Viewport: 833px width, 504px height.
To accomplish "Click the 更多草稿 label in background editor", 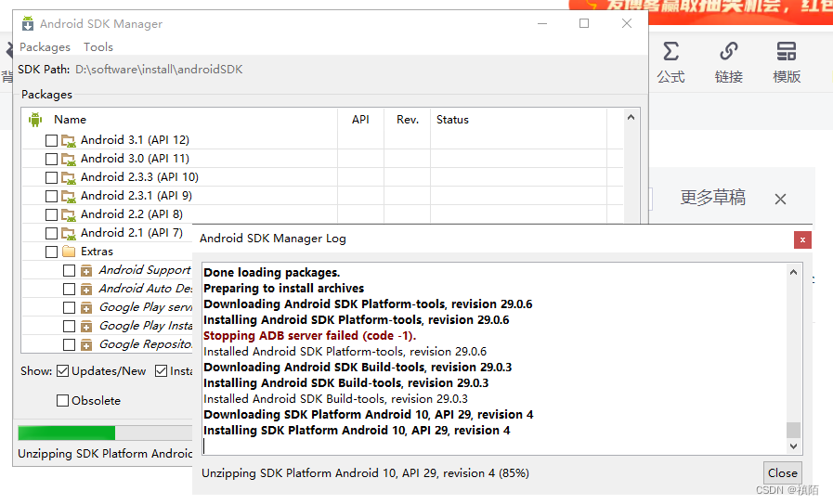I will coord(713,198).
